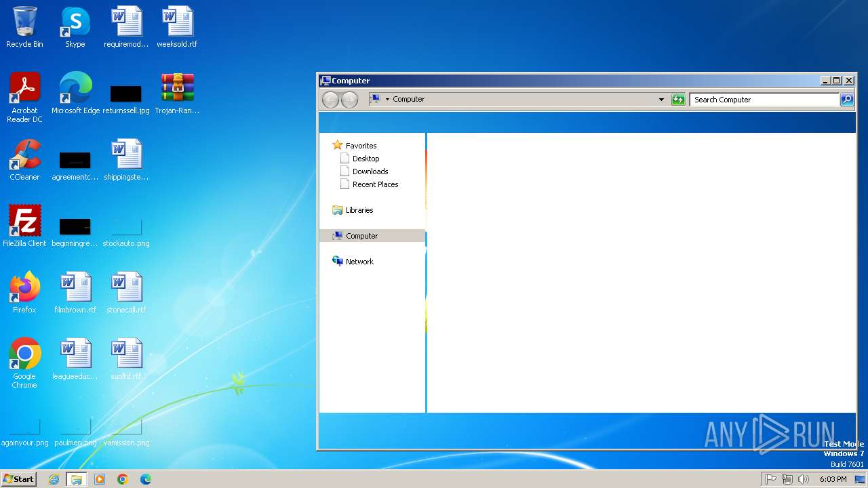Viewport: 868px width, 488px height.
Task: Open Internet Explorer from taskbar
Action: coord(54,479)
